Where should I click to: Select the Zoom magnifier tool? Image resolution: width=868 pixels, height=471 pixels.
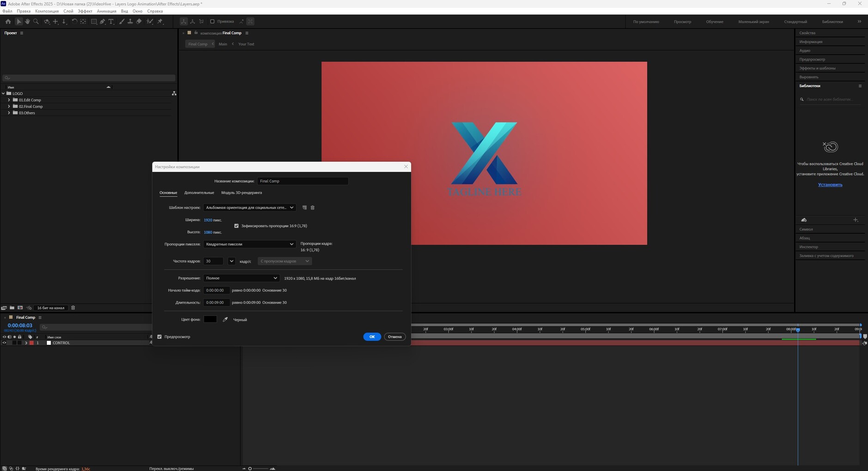pos(36,22)
